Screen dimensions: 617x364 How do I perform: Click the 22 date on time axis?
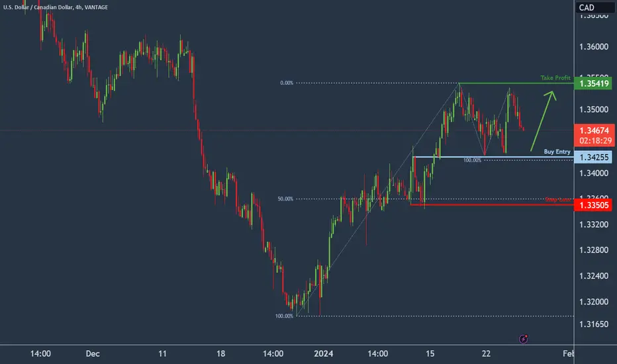click(x=487, y=354)
